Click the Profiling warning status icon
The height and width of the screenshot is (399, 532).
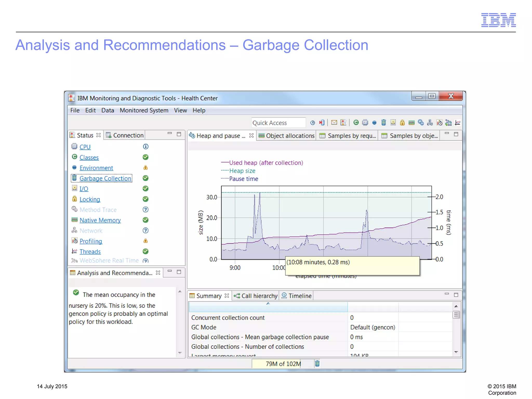click(x=146, y=241)
